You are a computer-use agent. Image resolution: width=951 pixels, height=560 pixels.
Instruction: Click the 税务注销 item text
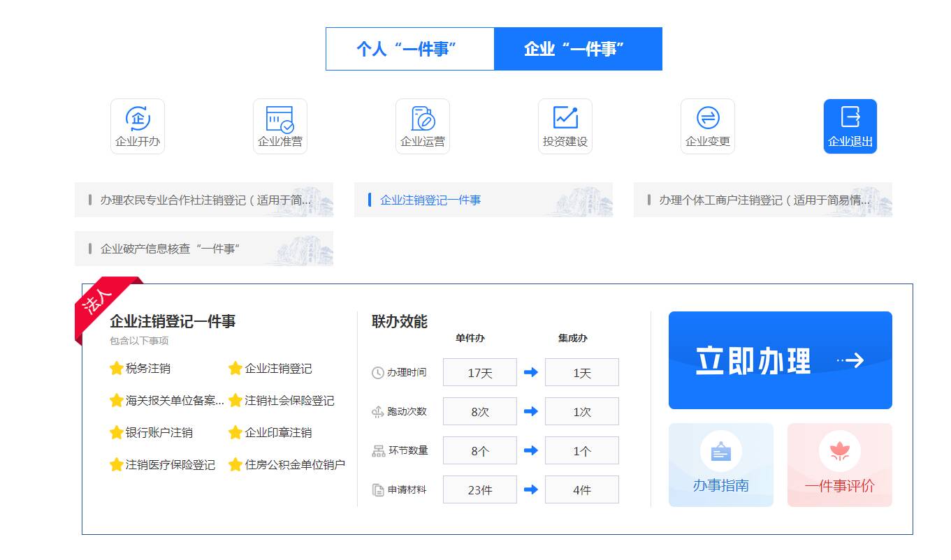148,368
